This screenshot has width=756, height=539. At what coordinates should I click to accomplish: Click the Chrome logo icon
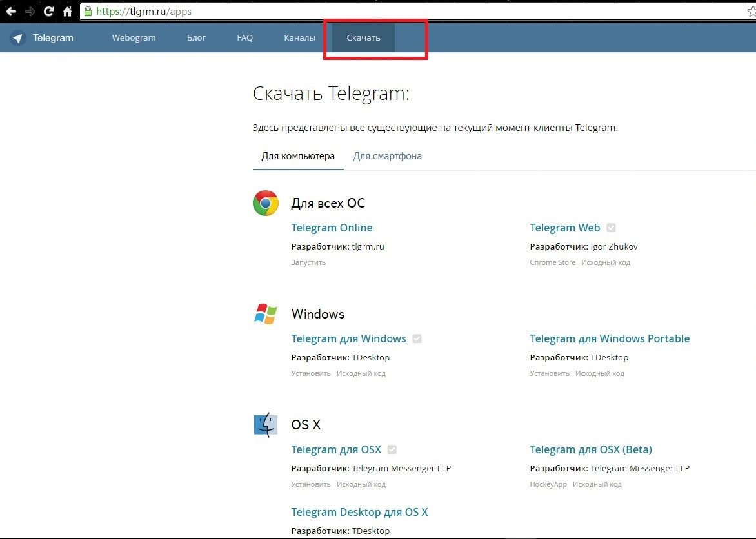(x=266, y=203)
